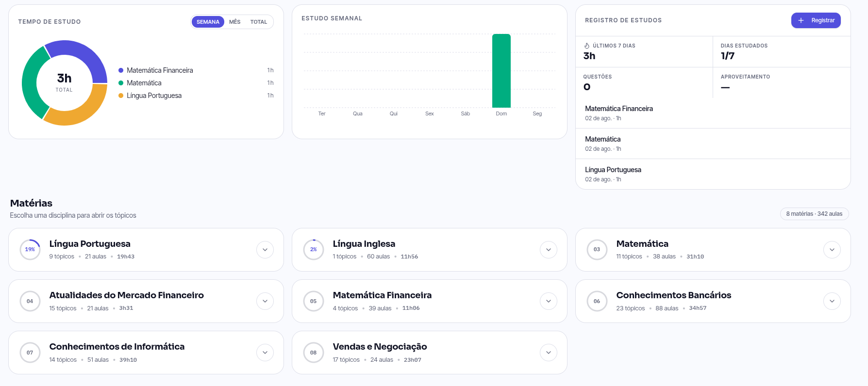The image size is (868, 386).
Task: Open the Língua Portuguesa study log entry
Action: [x=713, y=174]
